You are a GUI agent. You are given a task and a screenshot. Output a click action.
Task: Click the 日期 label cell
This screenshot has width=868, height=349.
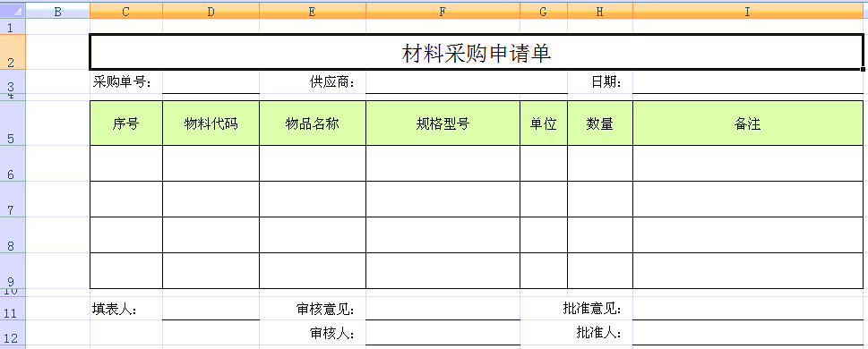[600, 81]
